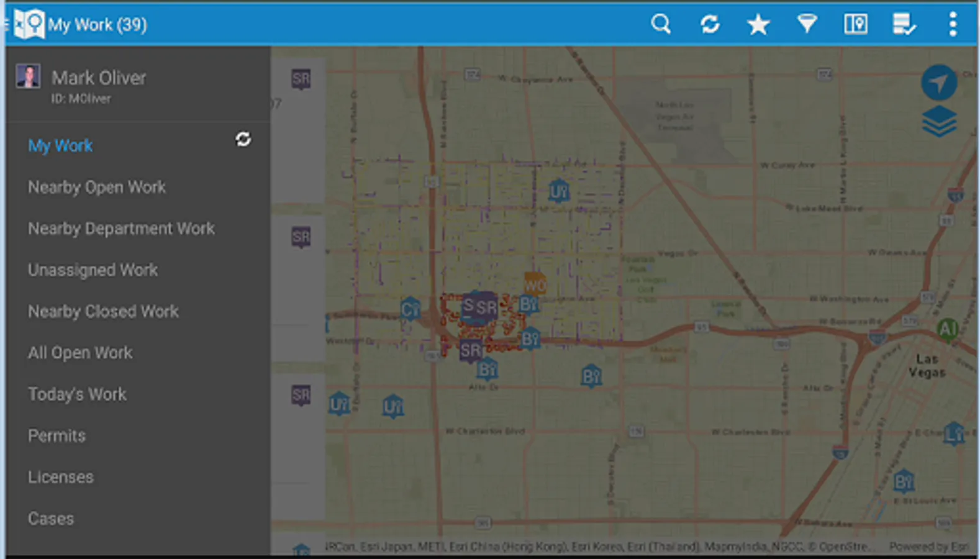Select Mark Oliver profile photo
This screenshot has height=559, width=980.
click(28, 77)
